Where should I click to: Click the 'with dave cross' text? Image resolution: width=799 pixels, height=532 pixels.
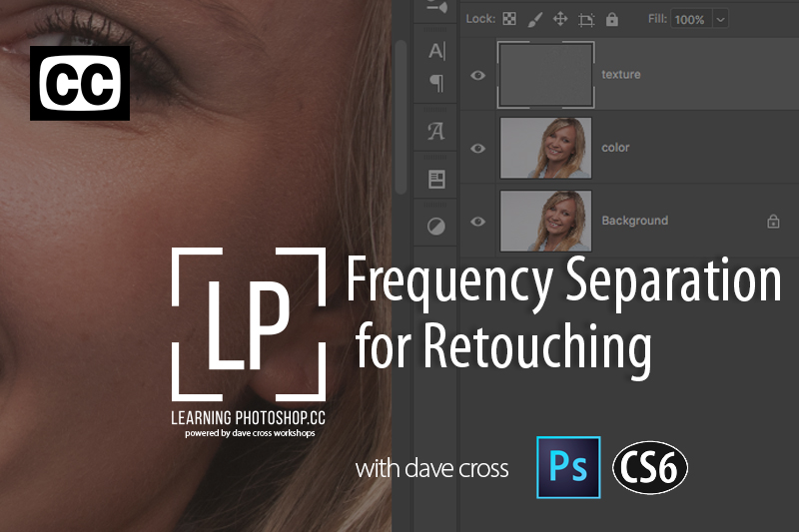431,468
